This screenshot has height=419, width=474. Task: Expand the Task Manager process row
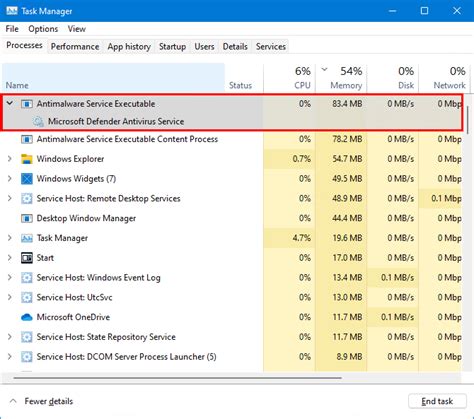click(x=10, y=238)
